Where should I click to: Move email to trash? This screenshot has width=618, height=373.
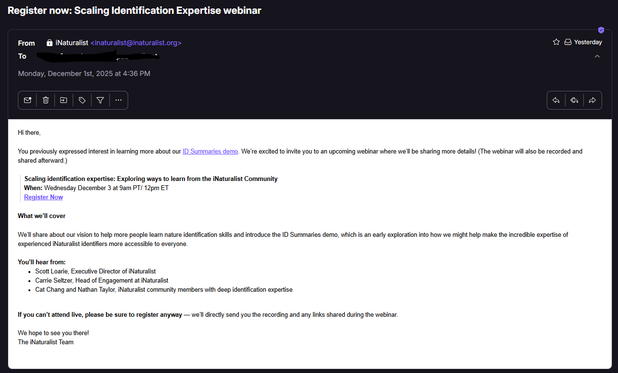(46, 100)
